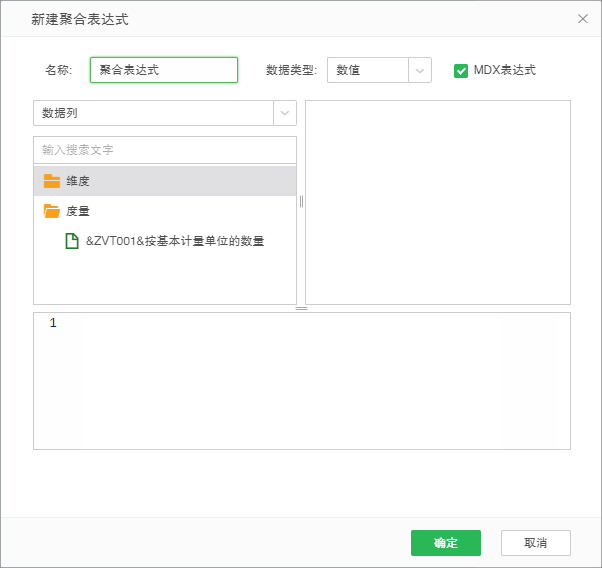
Task: Click the 输入搜索文字 search box
Action: click(165, 150)
